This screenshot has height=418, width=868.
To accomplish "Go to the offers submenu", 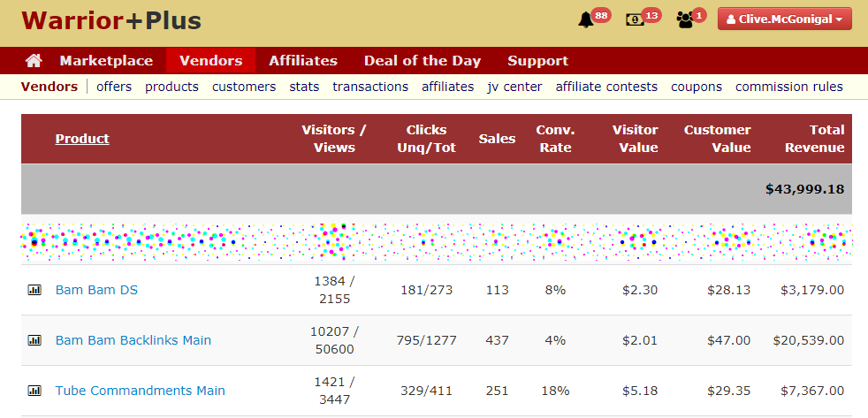I will click(114, 87).
